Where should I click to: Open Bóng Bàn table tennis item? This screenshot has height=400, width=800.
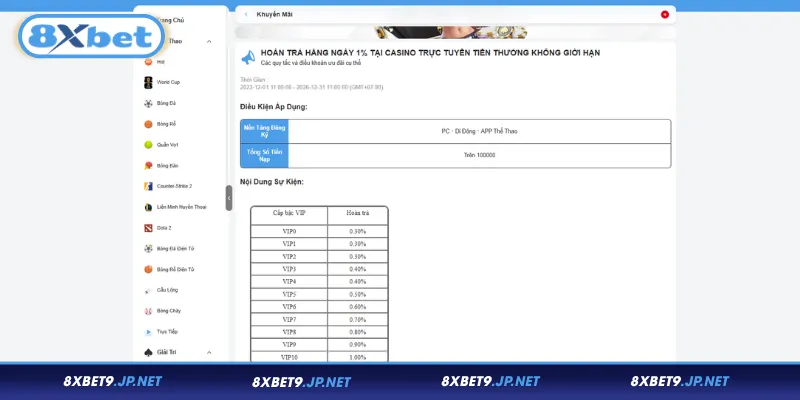pos(161,166)
